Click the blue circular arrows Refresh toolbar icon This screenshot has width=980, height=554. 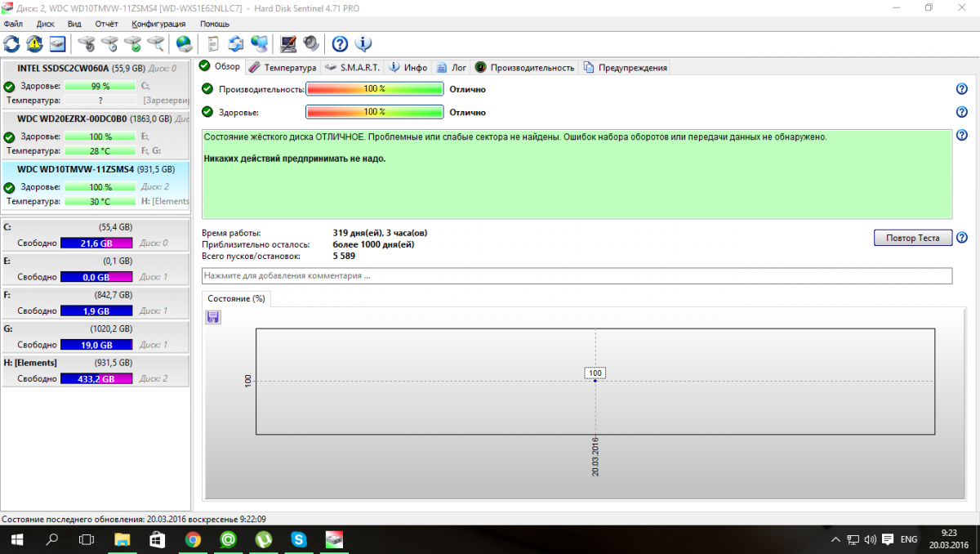(x=11, y=43)
